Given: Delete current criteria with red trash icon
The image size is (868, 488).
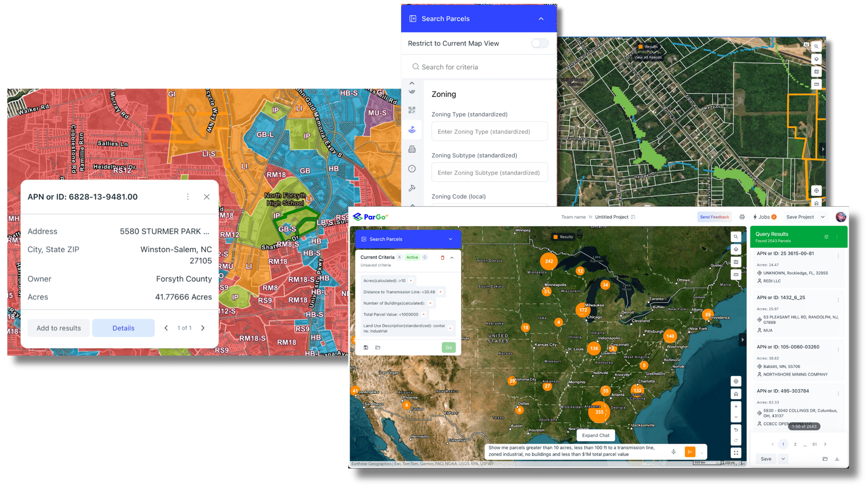Looking at the screenshot, I should 442,257.
